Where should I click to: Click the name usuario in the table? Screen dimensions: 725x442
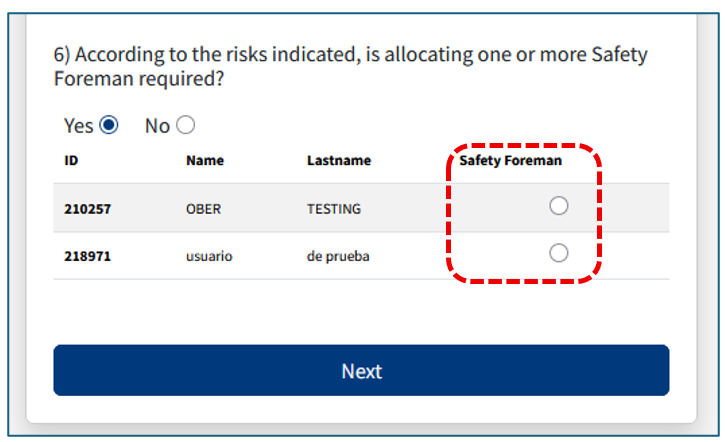pyautogui.click(x=209, y=256)
